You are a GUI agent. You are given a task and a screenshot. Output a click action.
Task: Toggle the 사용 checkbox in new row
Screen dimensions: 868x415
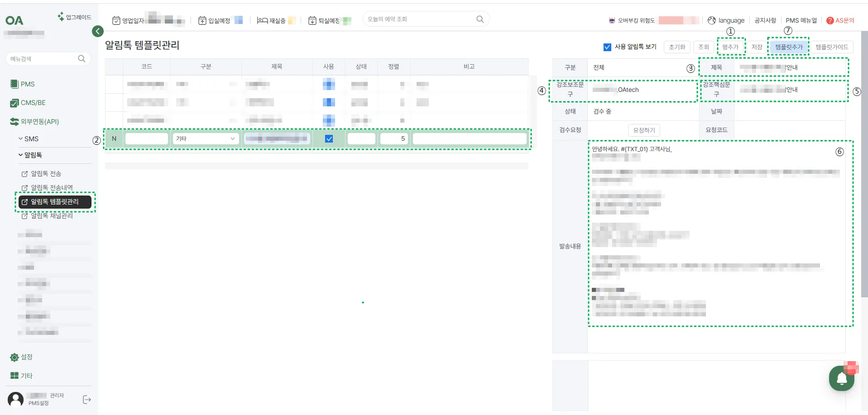(x=329, y=139)
